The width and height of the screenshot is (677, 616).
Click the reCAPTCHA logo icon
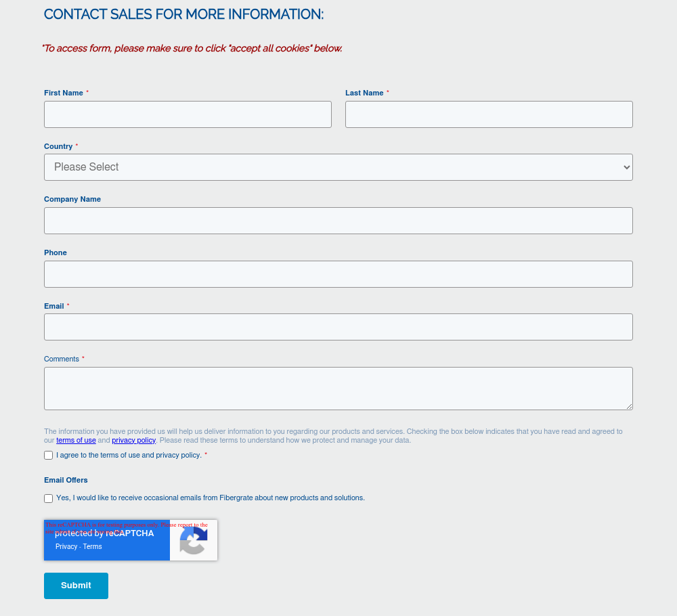click(194, 540)
